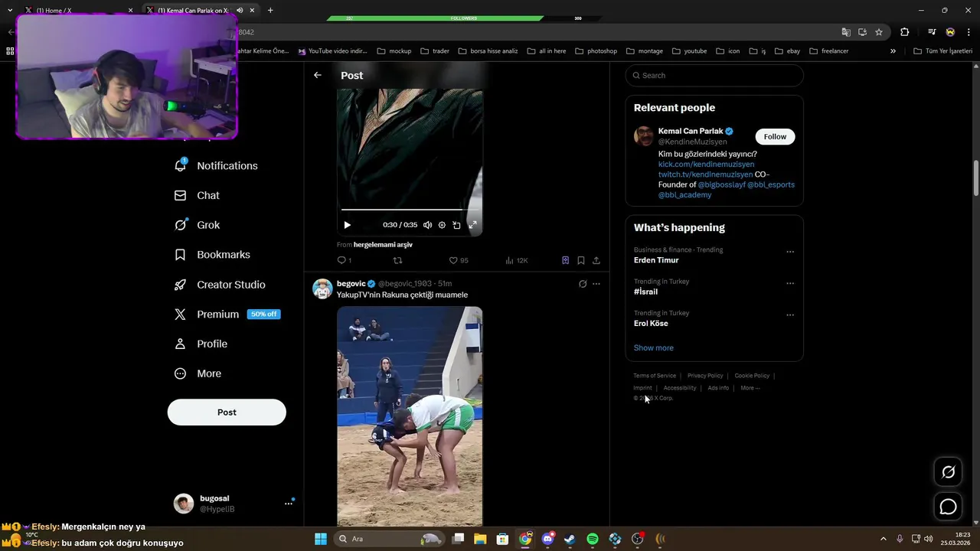The image size is (980, 551).
Task: Open the wrestling video thumbnail
Action: pos(410,416)
